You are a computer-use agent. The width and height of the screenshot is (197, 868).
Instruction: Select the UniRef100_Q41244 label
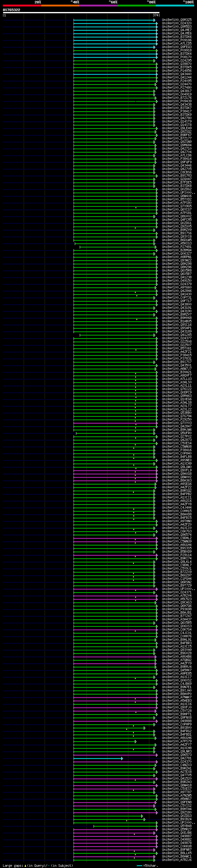coord(176,77)
